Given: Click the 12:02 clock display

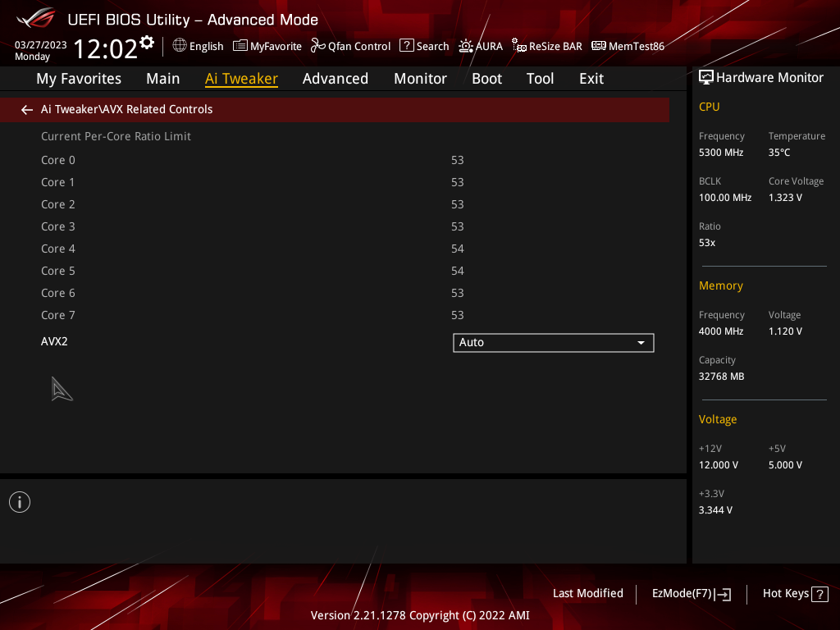Looking at the screenshot, I should pyautogui.click(x=106, y=49).
